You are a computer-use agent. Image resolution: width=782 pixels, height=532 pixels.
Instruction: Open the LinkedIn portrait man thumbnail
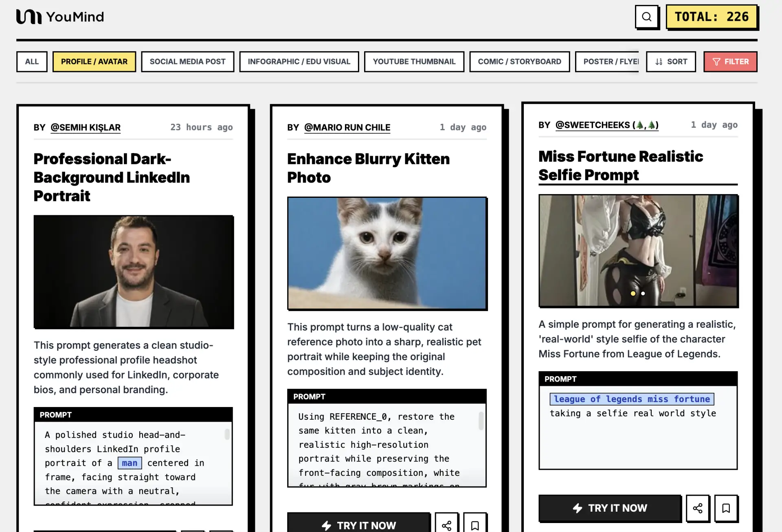[x=134, y=272]
